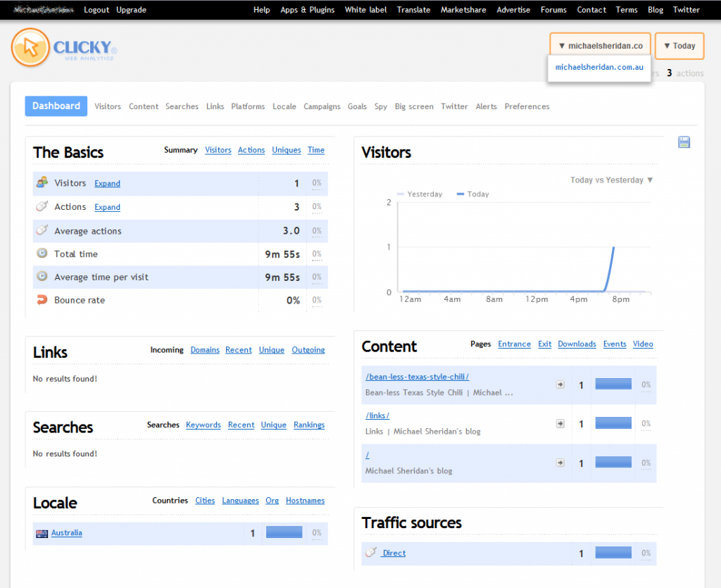721x588 pixels.
Task: Open the Content main navigation tab
Action: 144,106
